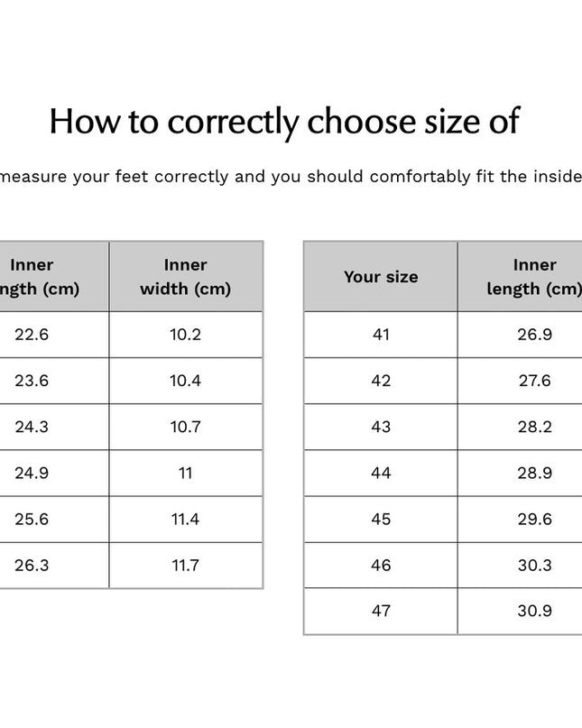The width and height of the screenshot is (582, 728).
Task: Click the inner width value 10.7
Action: point(185,427)
